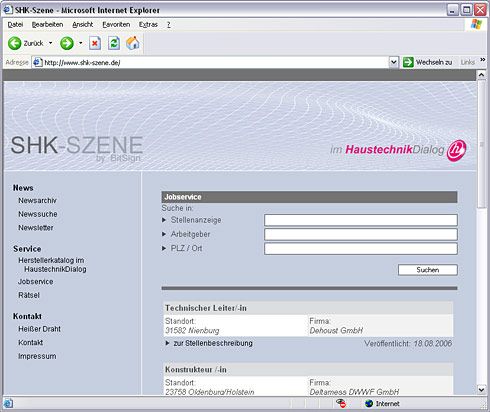Screen dimensions: 490x412
Task: Click the scrollbar down arrow
Action: pyautogui.click(x=481, y=389)
